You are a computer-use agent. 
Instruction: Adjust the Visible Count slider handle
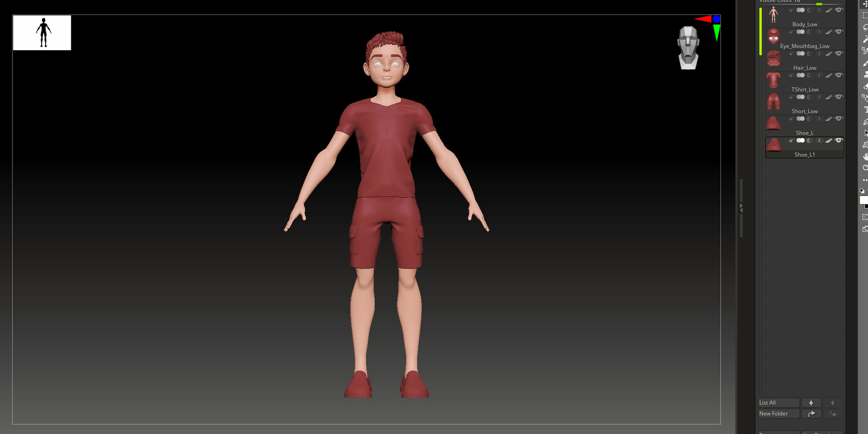[819, 4]
